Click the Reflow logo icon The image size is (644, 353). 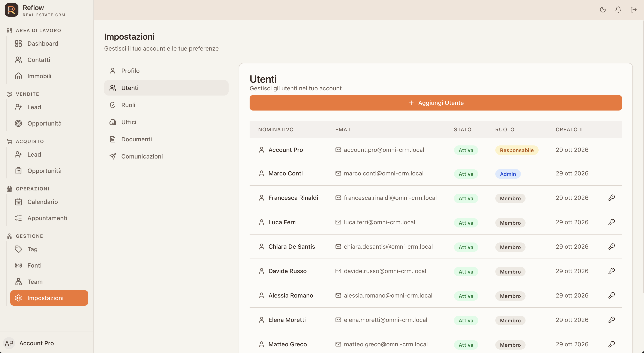tap(12, 10)
